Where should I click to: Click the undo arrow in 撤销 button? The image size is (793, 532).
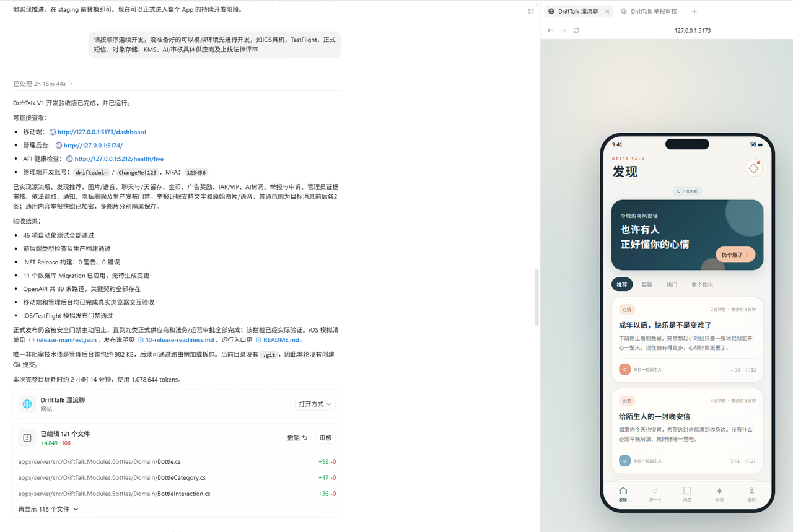coord(304,438)
